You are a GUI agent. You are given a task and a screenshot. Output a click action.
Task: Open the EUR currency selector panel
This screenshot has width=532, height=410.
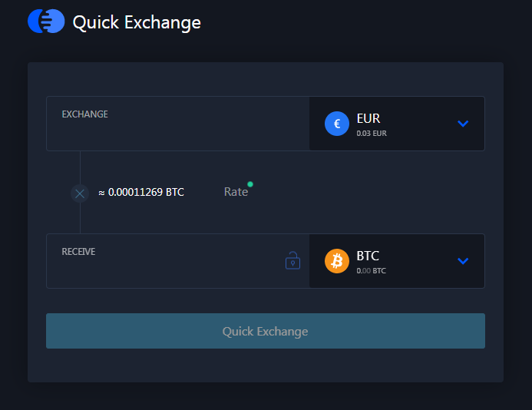click(x=397, y=124)
